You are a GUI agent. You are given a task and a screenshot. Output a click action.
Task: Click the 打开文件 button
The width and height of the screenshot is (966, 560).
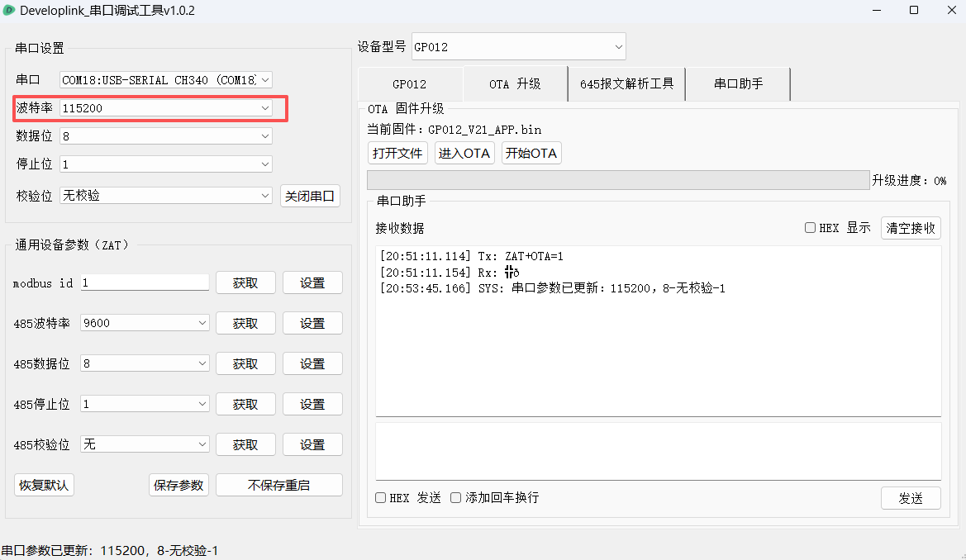pos(397,154)
